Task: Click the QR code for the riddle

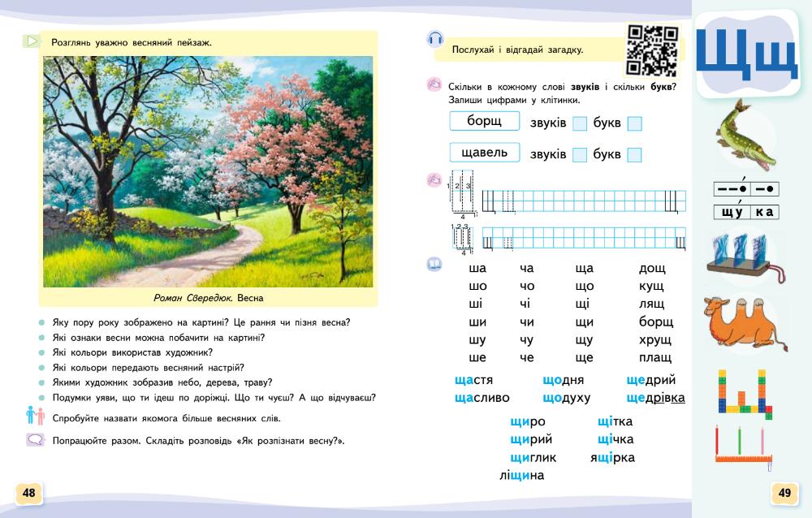Action: tap(652, 50)
